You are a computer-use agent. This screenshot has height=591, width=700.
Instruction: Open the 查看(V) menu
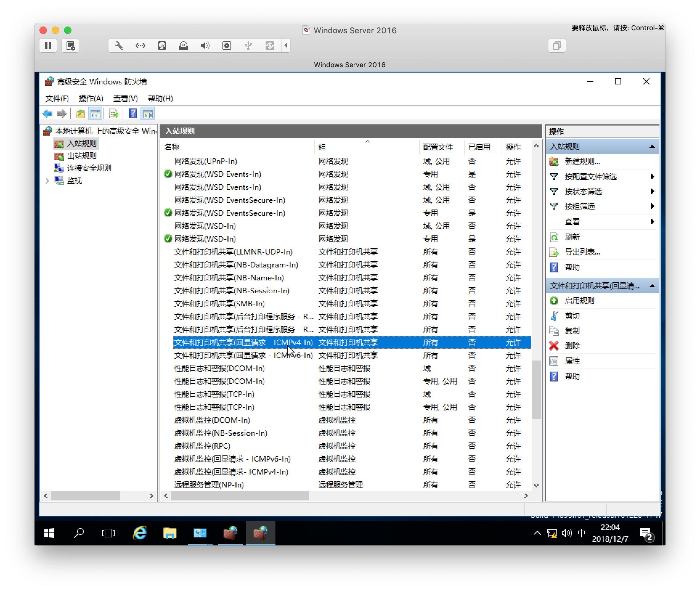click(x=125, y=98)
